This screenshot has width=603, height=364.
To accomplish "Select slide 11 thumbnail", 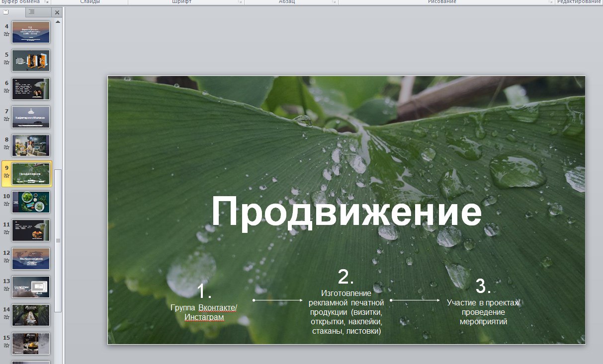I will click(31, 230).
